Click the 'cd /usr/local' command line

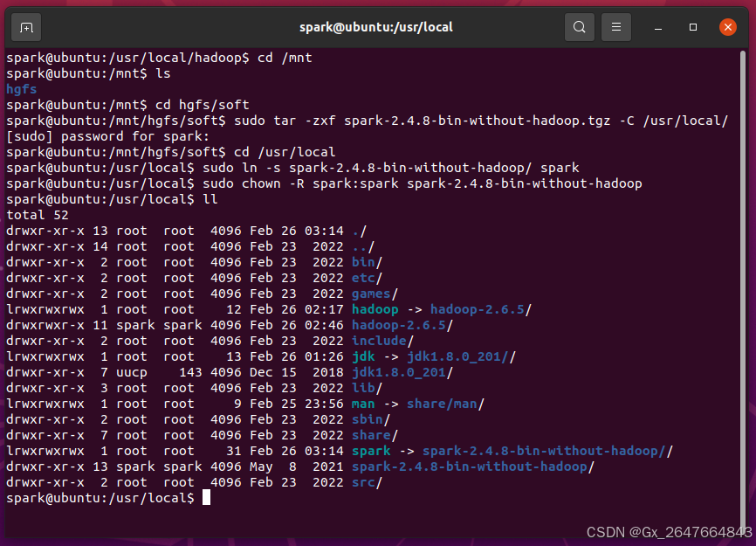171,152
